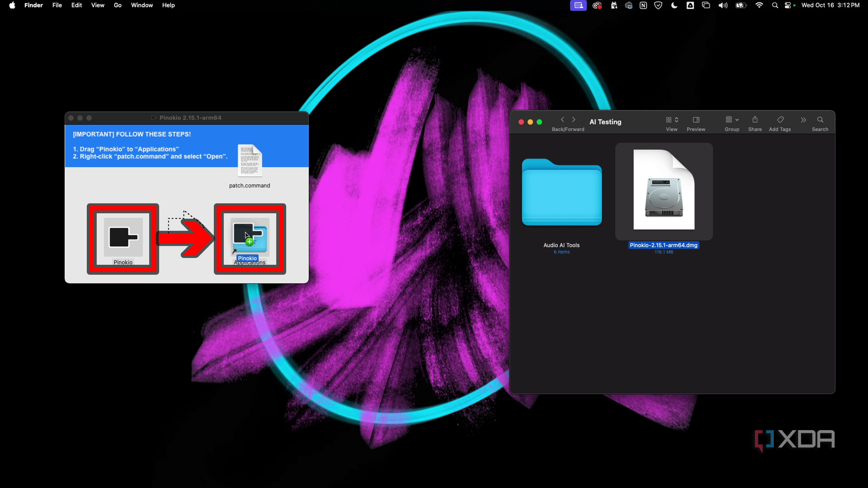The width and height of the screenshot is (868, 488).
Task: Select the Pinokio app icon in installer
Action: (123, 238)
